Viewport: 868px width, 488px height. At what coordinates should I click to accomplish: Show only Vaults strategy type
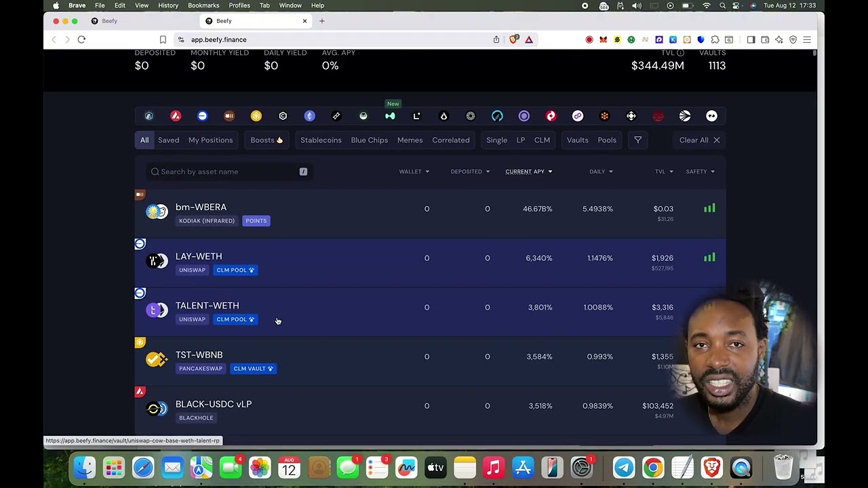pos(578,140)
